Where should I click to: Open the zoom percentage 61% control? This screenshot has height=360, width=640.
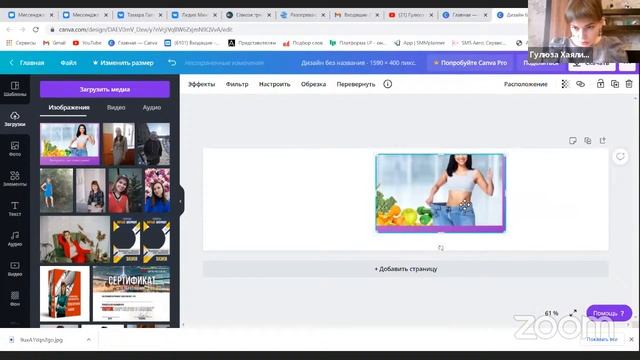tap(551, 313)
